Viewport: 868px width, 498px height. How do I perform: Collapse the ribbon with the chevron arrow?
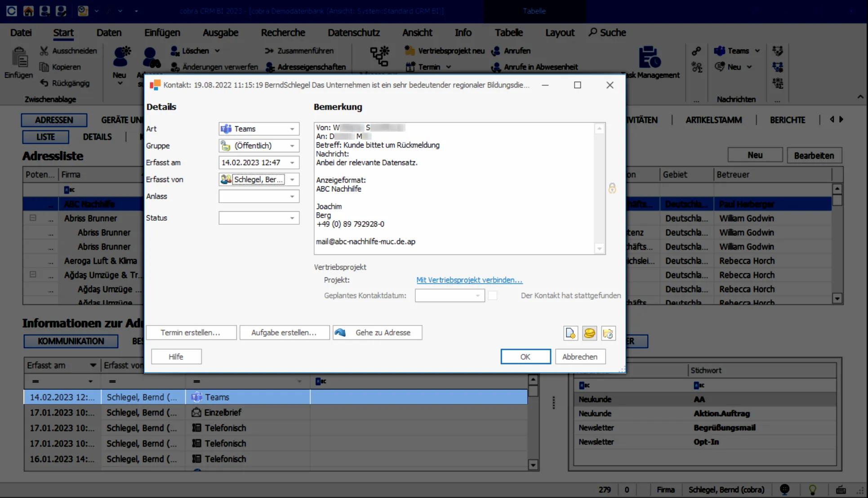860,97
